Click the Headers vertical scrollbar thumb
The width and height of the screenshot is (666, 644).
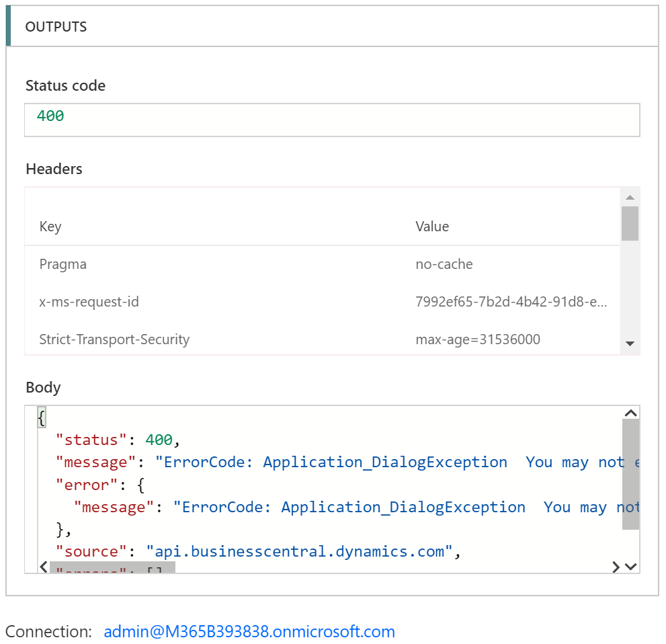pos(630,223)
